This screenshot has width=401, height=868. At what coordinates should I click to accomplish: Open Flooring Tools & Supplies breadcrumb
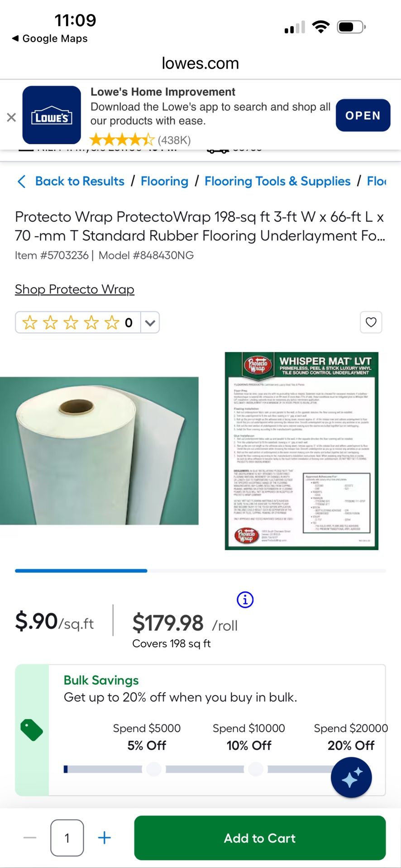[277, 181]
